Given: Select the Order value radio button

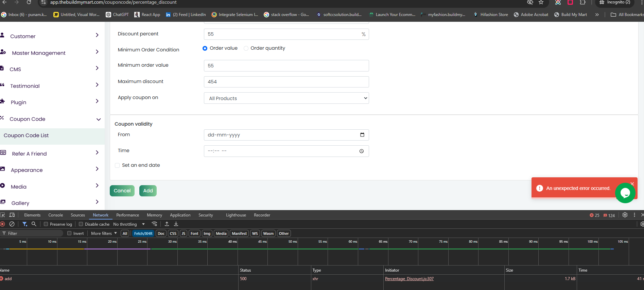Looking at the screenshot, I should point(205,48).
